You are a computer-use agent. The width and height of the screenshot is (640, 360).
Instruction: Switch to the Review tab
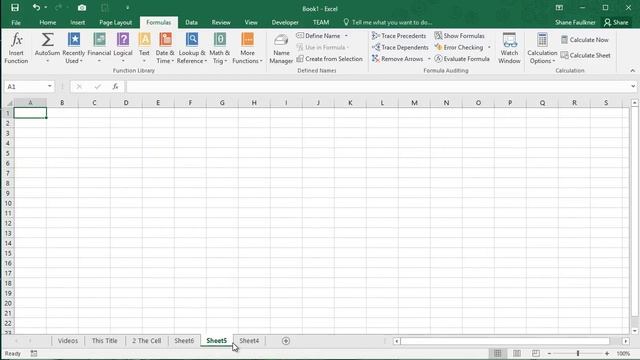221,22
